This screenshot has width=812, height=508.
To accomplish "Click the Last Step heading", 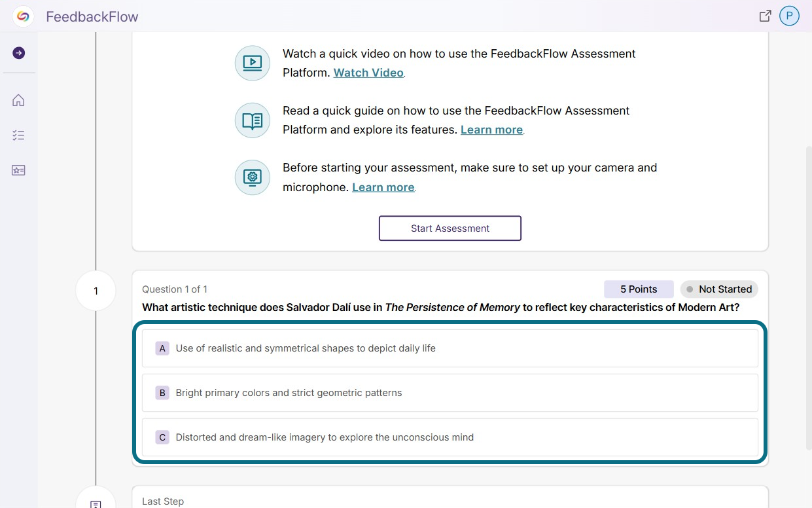I will [x=163, y=501].
